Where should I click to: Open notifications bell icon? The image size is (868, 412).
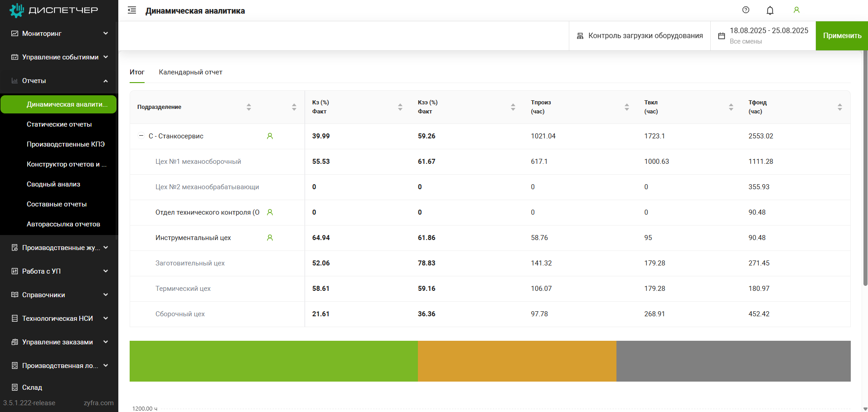pos(770,10)
